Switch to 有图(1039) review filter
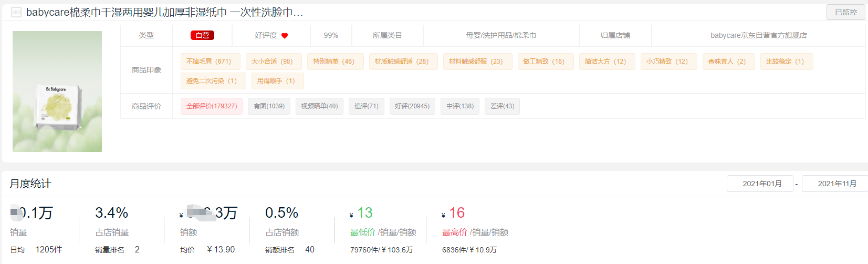 tap(269, 106)
